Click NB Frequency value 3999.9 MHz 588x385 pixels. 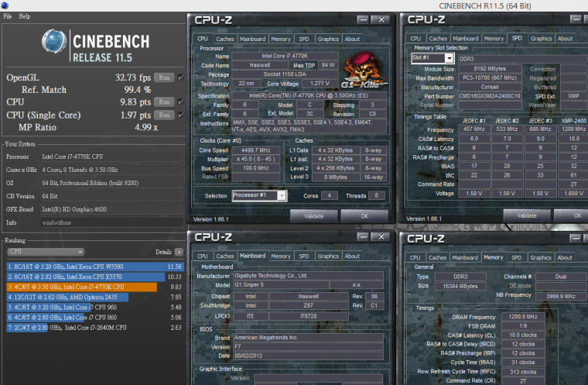click(x=561, y=296)
